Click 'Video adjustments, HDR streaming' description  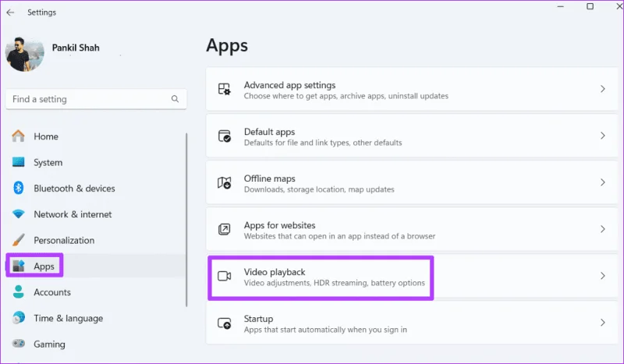point(335,283)
